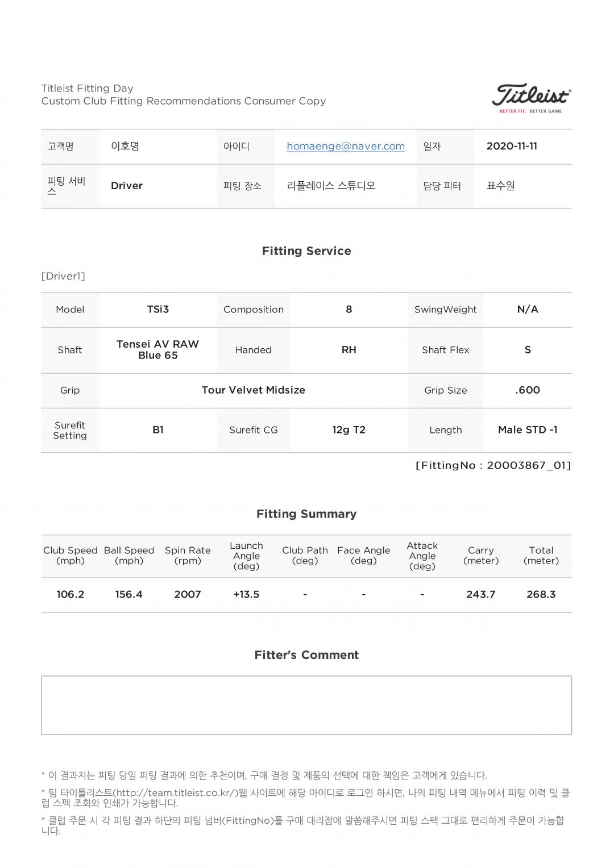
Task: Click inside the Fitter's Comment box
Action: coord(306,705)
